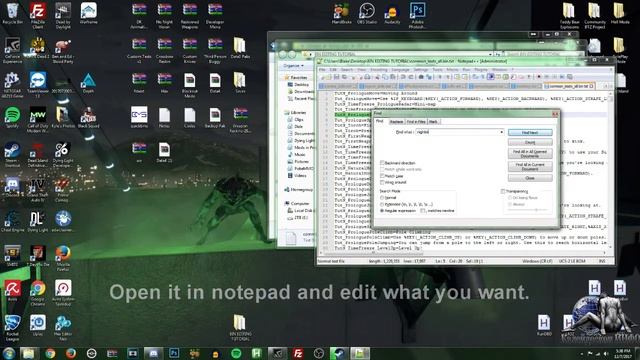Switch to the Find in Files tab
This screenshot has height=360, width=640.
point(416,122)
